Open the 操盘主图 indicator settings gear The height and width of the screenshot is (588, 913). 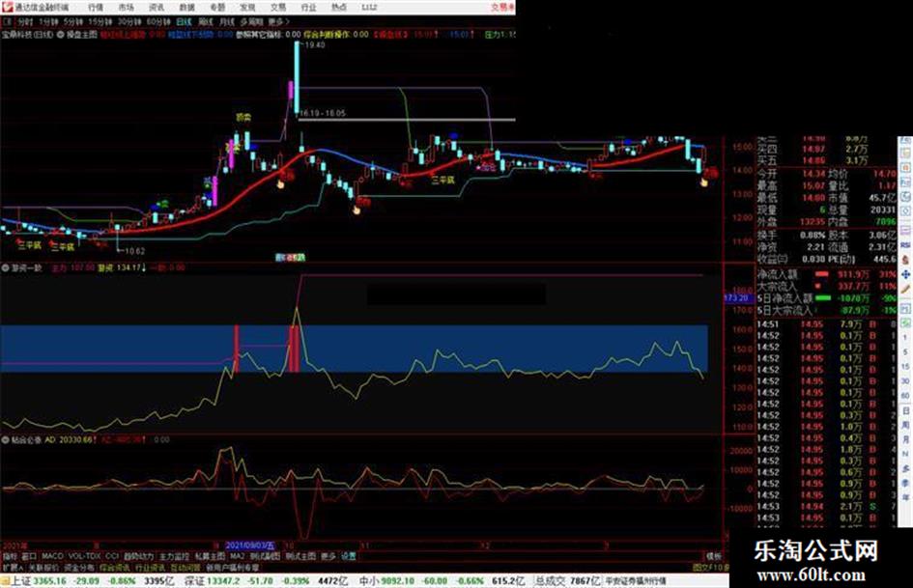pos(61,35)
